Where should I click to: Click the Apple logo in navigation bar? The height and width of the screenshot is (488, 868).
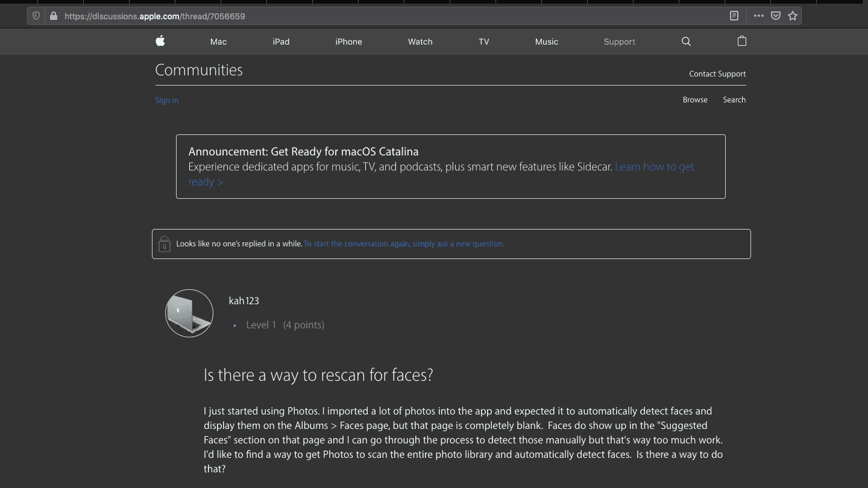pos(160,41)
